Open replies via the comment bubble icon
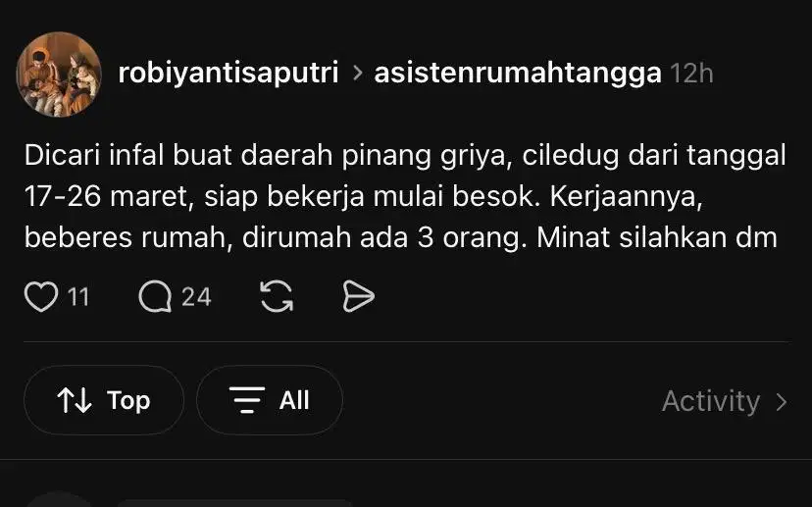The width and height of the screenshot is (812, 507). pos(155,297)
